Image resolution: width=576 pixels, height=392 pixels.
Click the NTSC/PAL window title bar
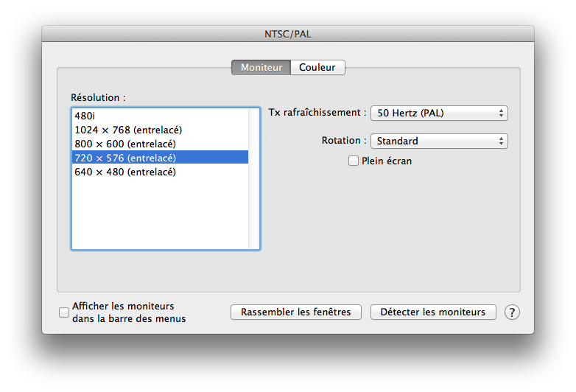(x=288, y=33)
